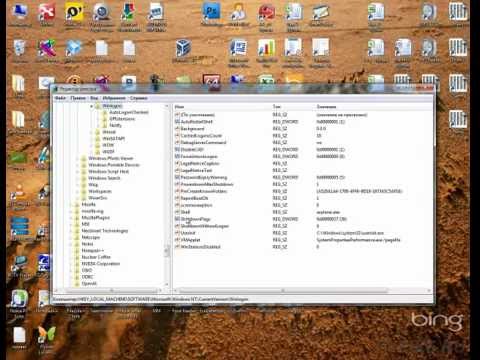Expand the NVIDIA Corporation key
This screenshot has width=480, height=360.
pyautogui.click(x=71, y=264)
